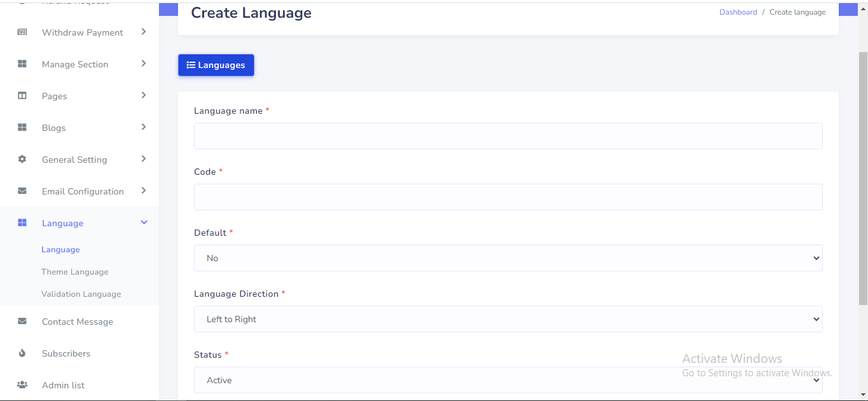Click the Manage Section grid icon
This screenshot has width=868, height=401.
point(22,64)
